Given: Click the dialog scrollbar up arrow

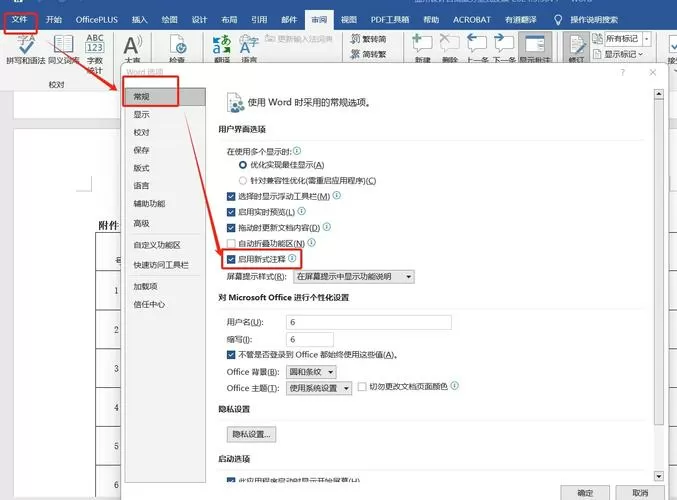Looking at the screenshot, I should coord(658,94).
